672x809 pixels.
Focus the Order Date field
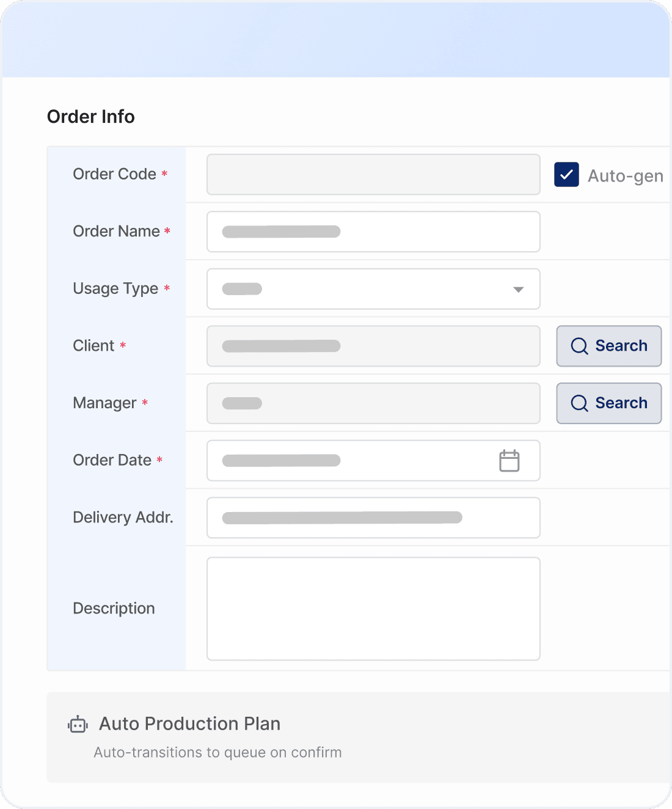point(373,461)
